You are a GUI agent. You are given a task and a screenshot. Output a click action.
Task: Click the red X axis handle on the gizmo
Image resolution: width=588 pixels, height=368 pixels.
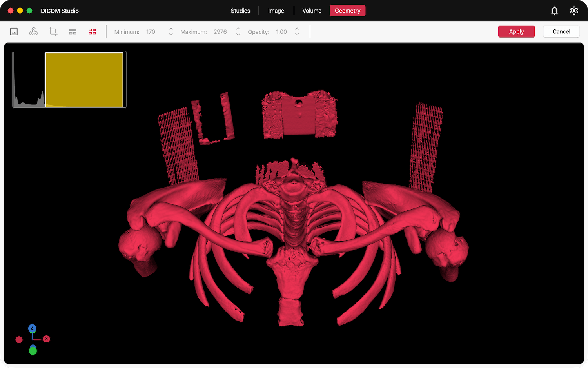coord(47,339)
